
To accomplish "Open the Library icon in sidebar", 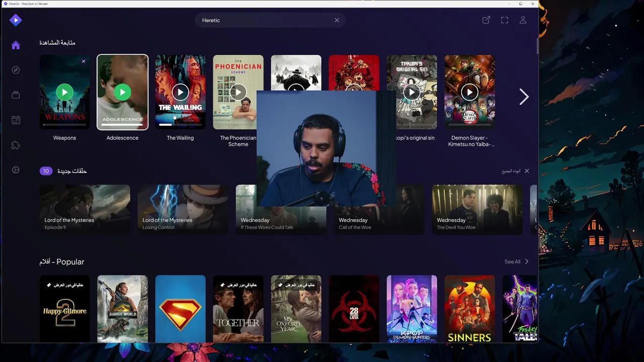I will pos(16,95).
